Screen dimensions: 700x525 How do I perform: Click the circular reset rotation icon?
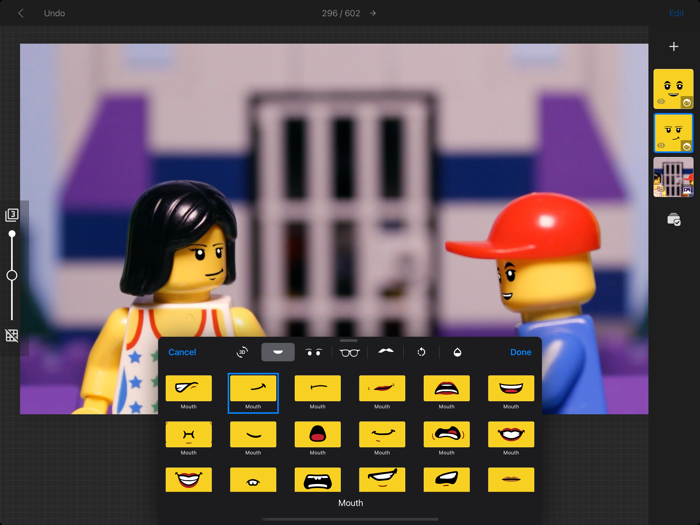click(x=421, y=352)
